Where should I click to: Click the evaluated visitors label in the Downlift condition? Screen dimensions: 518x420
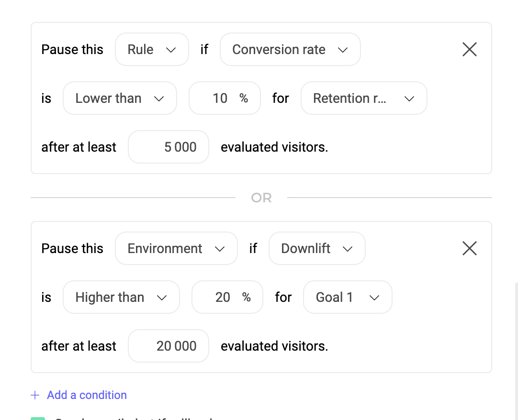[274, 346]
